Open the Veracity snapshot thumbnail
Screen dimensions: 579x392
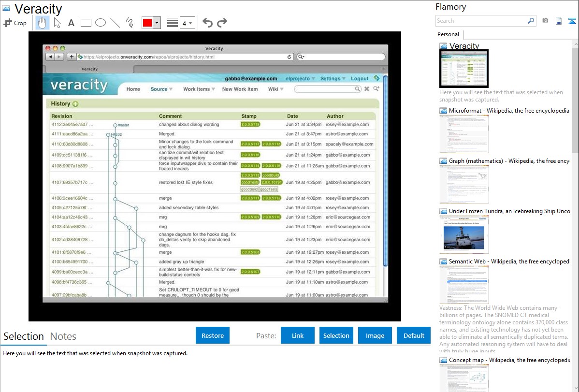tap(464, 69)
